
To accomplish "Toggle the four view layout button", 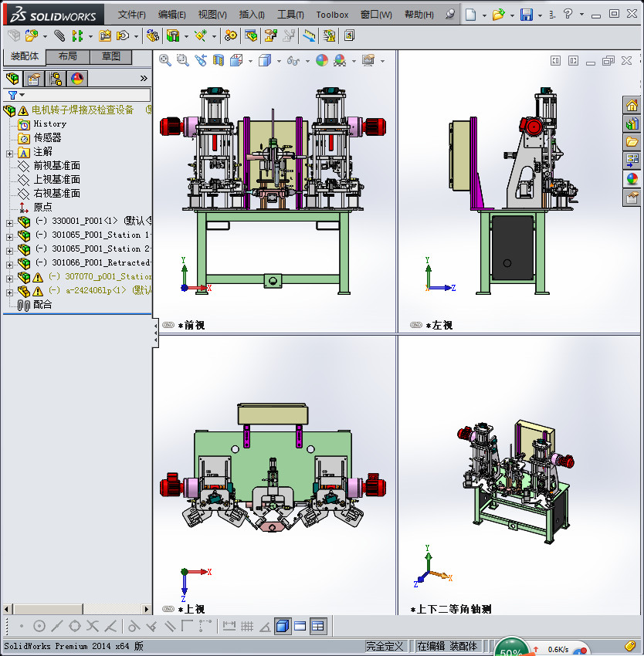I will tap(318, 627).
